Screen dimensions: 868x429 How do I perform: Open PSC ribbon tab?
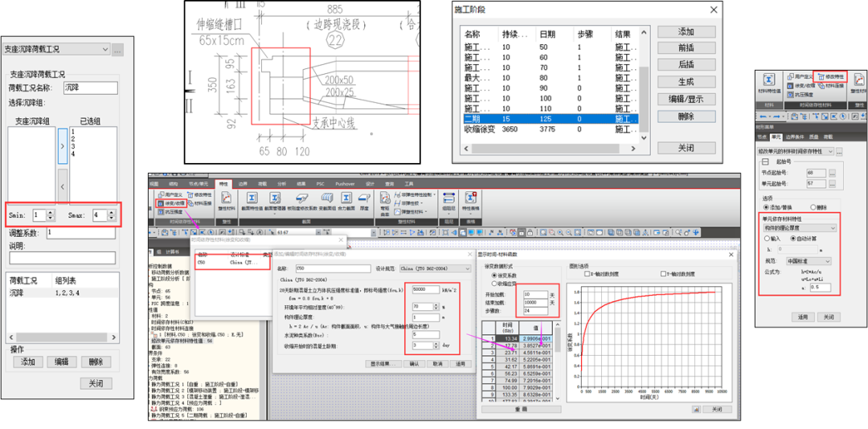[x=320, y=183]
